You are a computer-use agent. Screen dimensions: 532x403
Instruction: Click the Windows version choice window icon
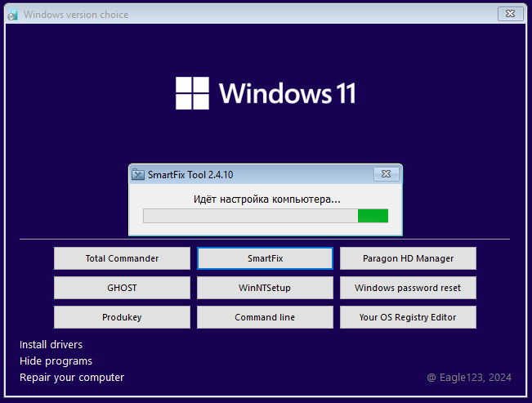click(12, 15)
